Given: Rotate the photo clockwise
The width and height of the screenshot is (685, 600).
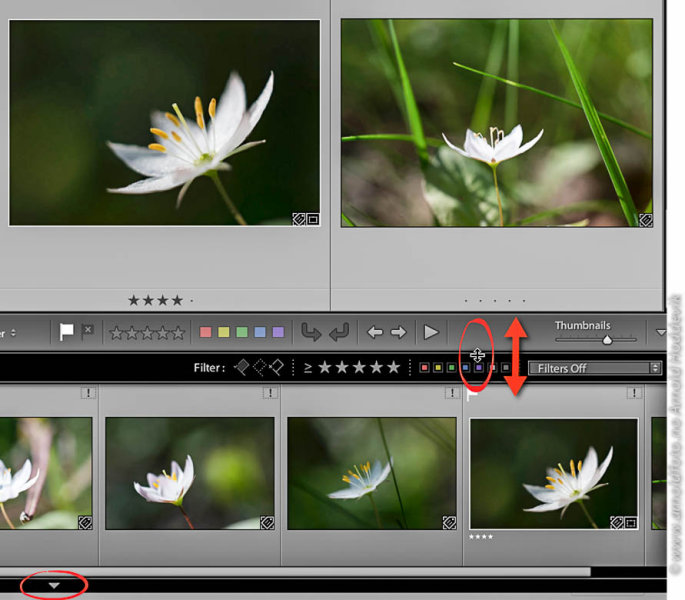Looking at the screenshot, I should [339, 333].
